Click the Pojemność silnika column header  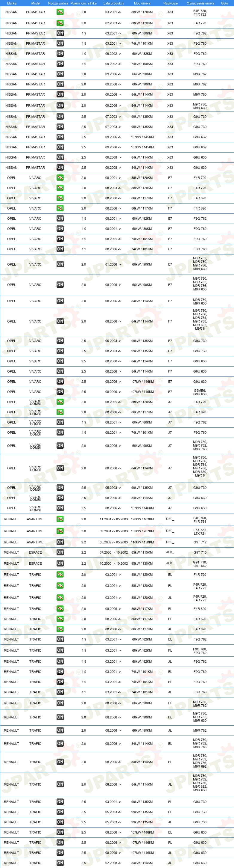pyautogui.click(x=83, y=3)
